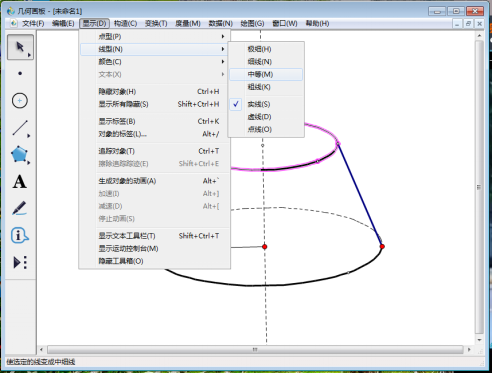The height and width of the screenshot is (373, 492).
Task: Expand the 颜色(C) submenu
Action: click(155, 62)
